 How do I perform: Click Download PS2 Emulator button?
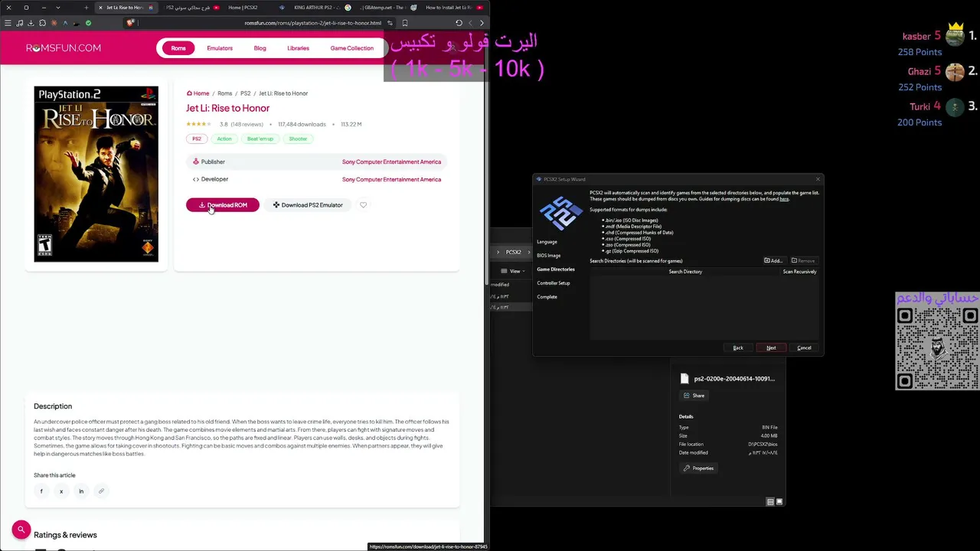[308, 205]
